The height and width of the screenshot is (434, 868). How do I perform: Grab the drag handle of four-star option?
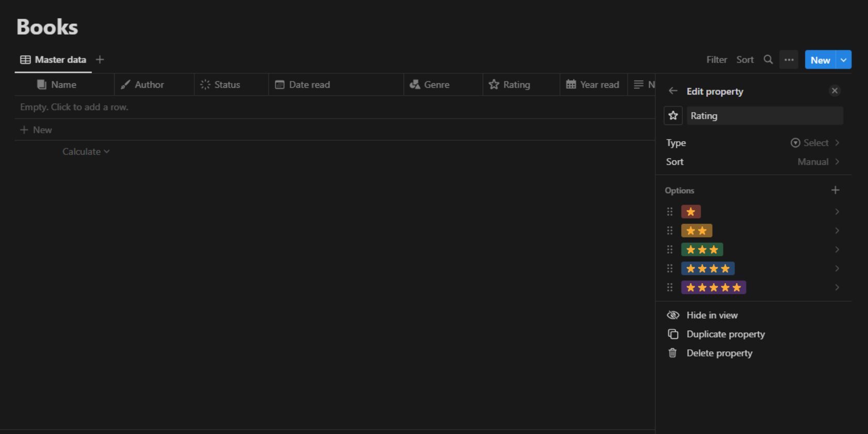pyautogui.click(x=670, y=268)
